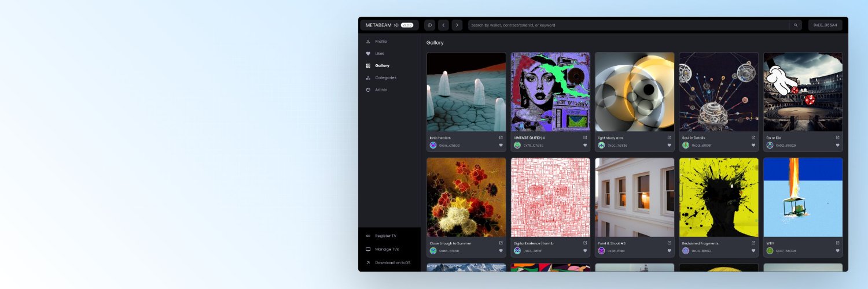Click artist avatar on Digital Existence card
868x289 pixels.
[x=517, y=251]
